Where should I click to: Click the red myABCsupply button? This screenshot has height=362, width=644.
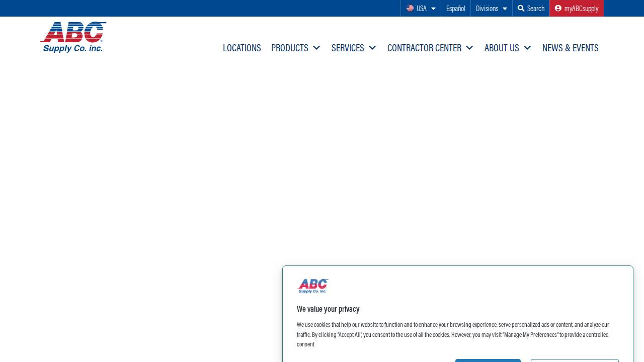point(577,8)
